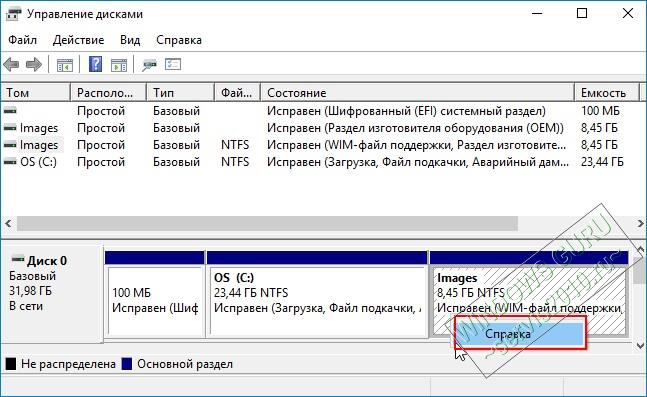Select the OS (C:) partition block in graphic view
The image size is (647, 397).
317,294
